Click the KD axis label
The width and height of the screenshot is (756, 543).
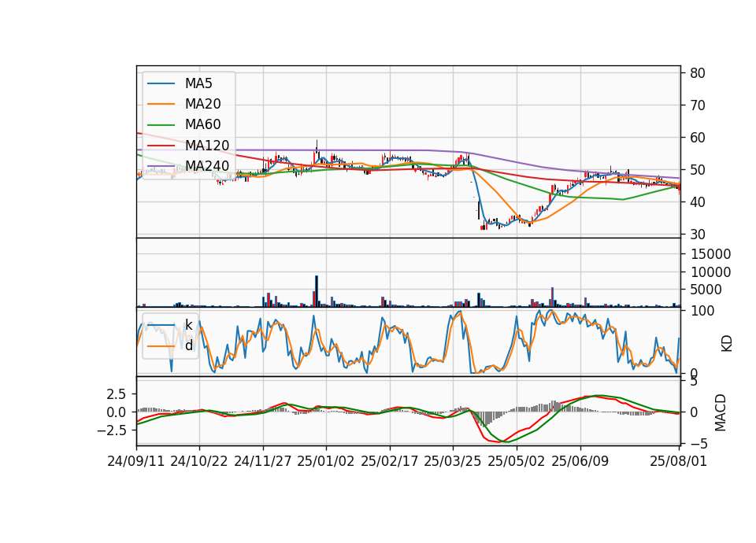(x=727, y=344)
